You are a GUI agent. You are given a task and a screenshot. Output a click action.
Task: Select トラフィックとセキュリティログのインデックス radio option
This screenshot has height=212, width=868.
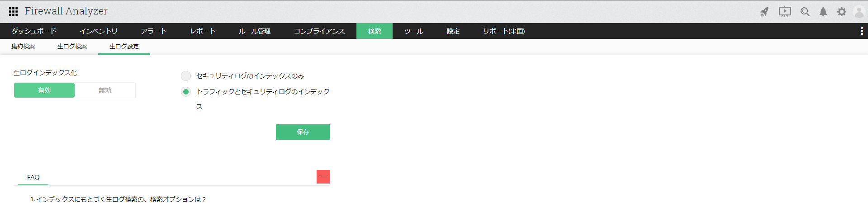tap(186, 92)
